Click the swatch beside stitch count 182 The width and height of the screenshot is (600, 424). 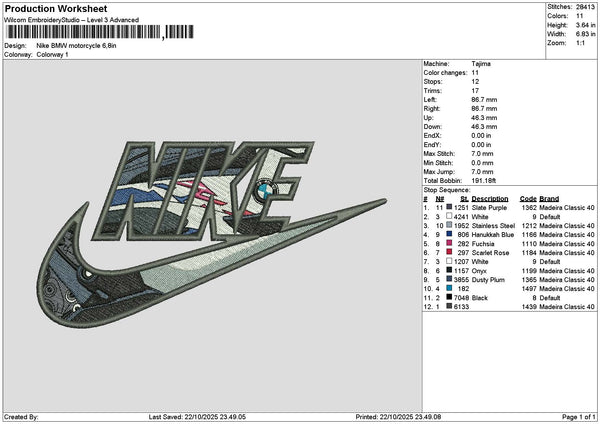click(x=449, y=288)
